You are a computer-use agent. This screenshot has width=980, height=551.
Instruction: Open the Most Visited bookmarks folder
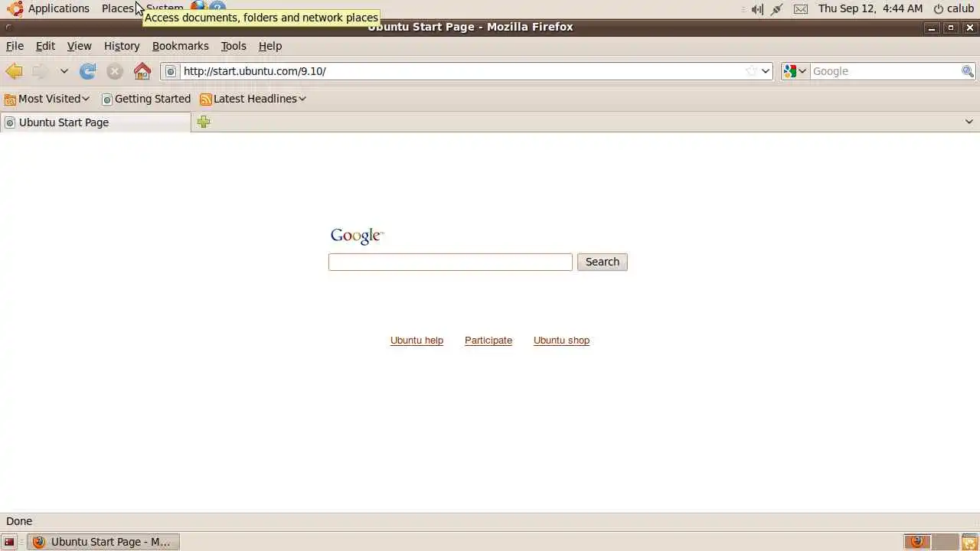[x=47, y=99]
